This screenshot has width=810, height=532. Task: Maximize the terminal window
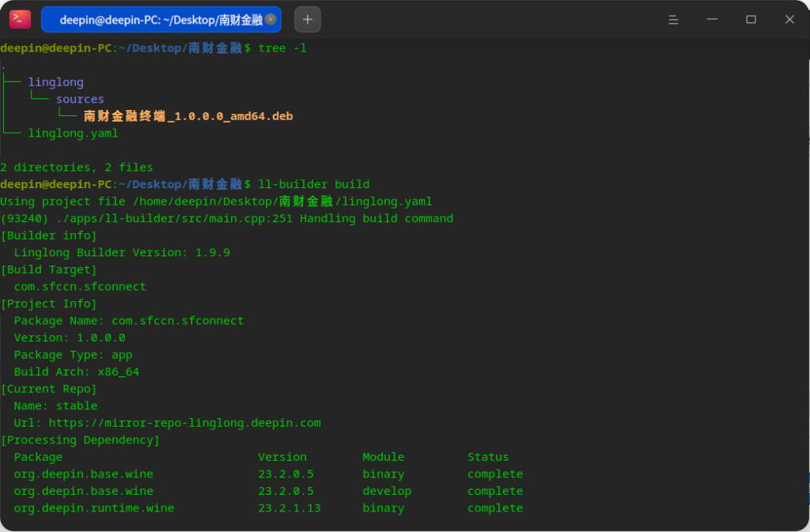coord(751,20)
